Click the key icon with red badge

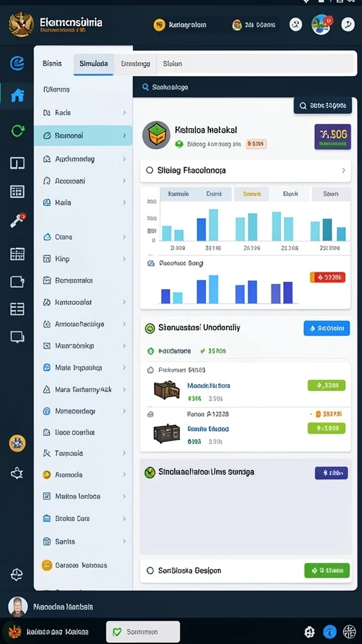[18, 220]
